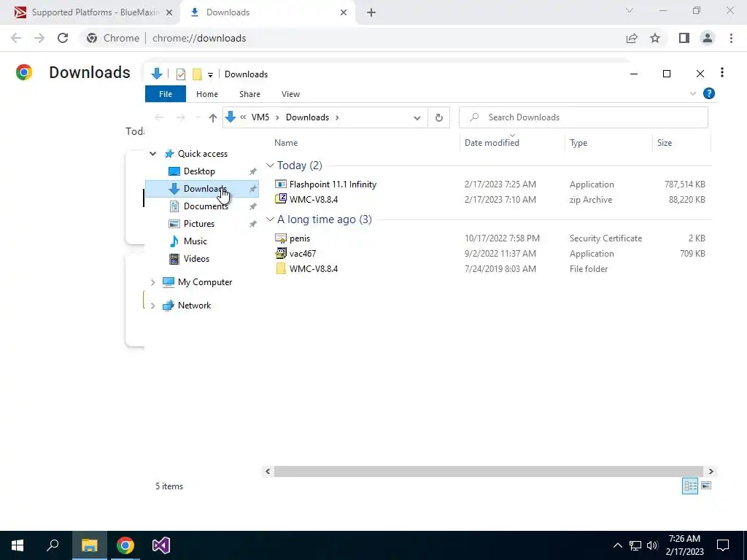Collapse the A long time ago (3) group

(x=270, y=219)
